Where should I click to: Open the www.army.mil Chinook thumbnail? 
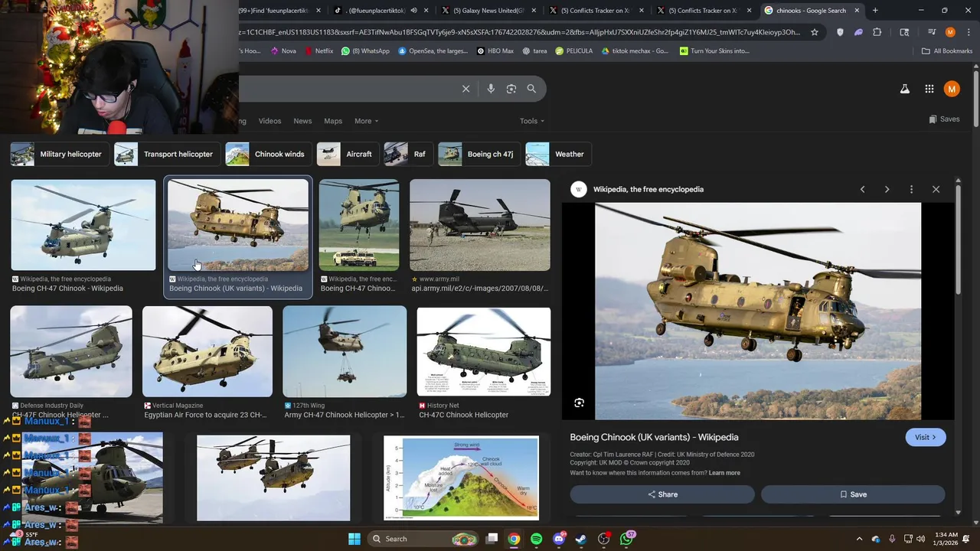480,225
